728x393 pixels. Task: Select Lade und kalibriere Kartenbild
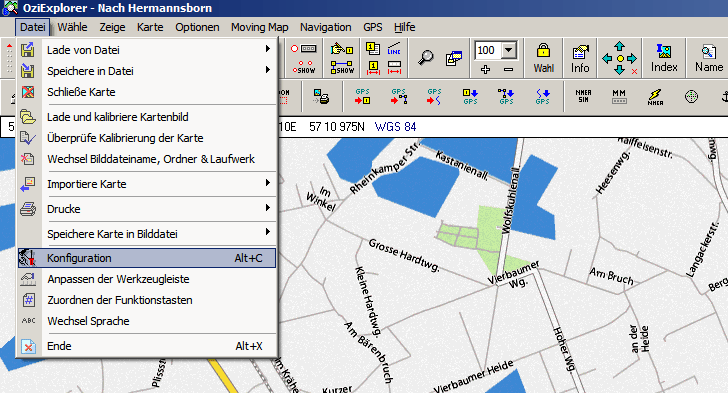(147, 117)
